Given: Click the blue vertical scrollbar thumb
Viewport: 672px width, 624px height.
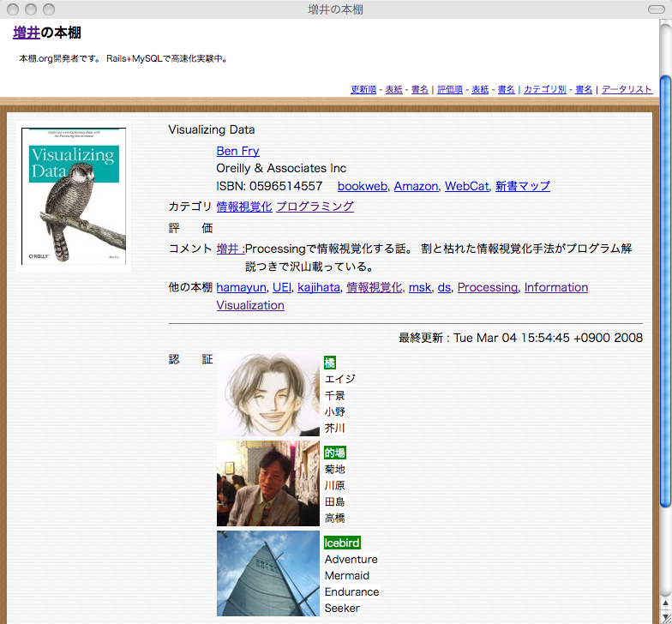Looking at the screenshot, I should [x=665, y=291].
